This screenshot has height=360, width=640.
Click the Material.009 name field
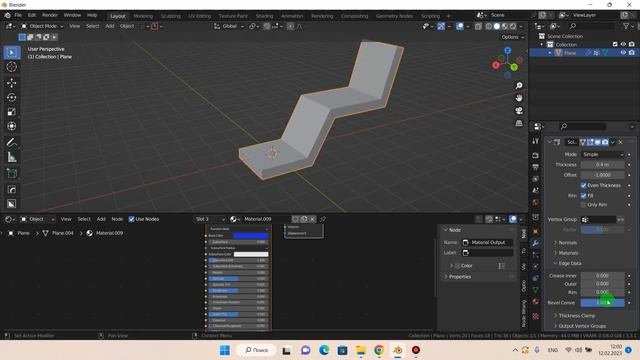pyautogui.click(x=266, y=219)
